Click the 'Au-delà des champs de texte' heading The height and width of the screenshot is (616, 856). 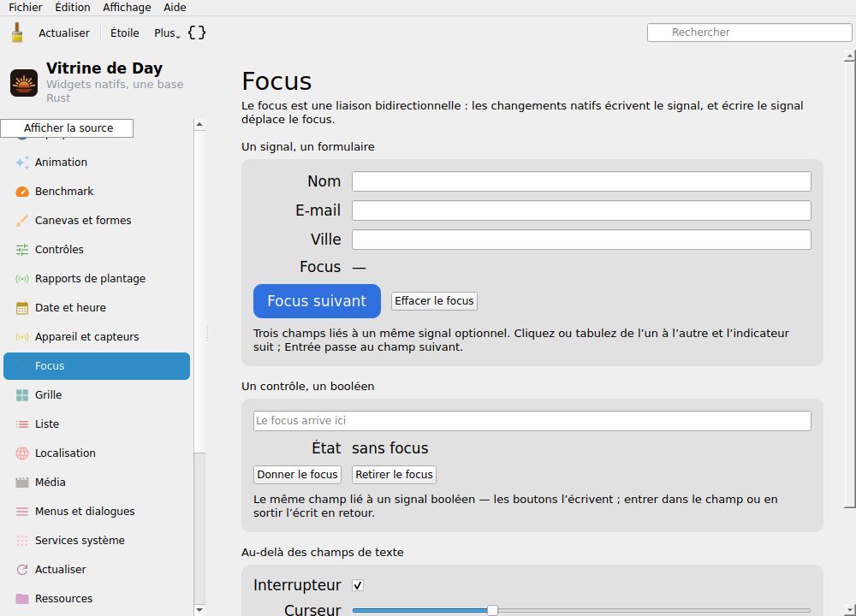[323, 552]
